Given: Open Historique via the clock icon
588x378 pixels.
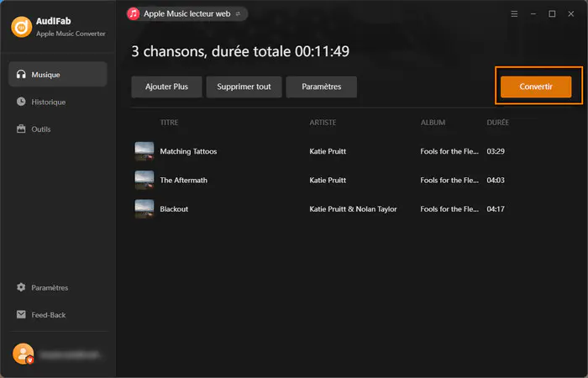Looking at the screenshot, I should [21, 102].
